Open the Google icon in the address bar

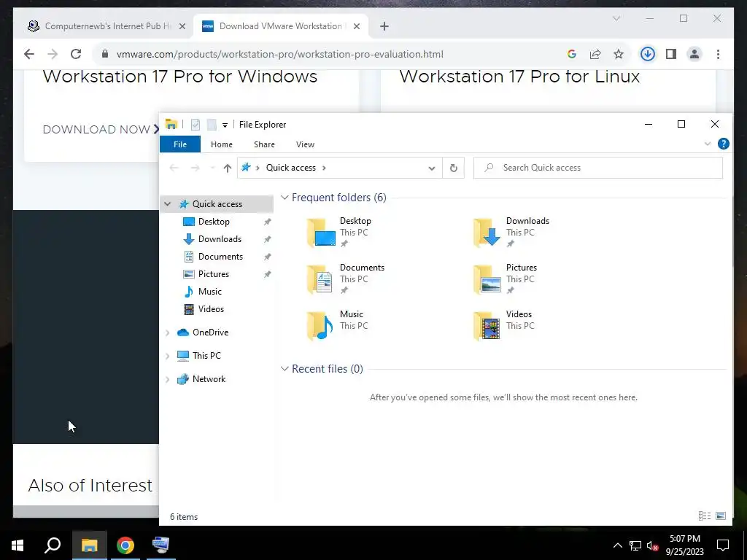click(x=572, y=54)
